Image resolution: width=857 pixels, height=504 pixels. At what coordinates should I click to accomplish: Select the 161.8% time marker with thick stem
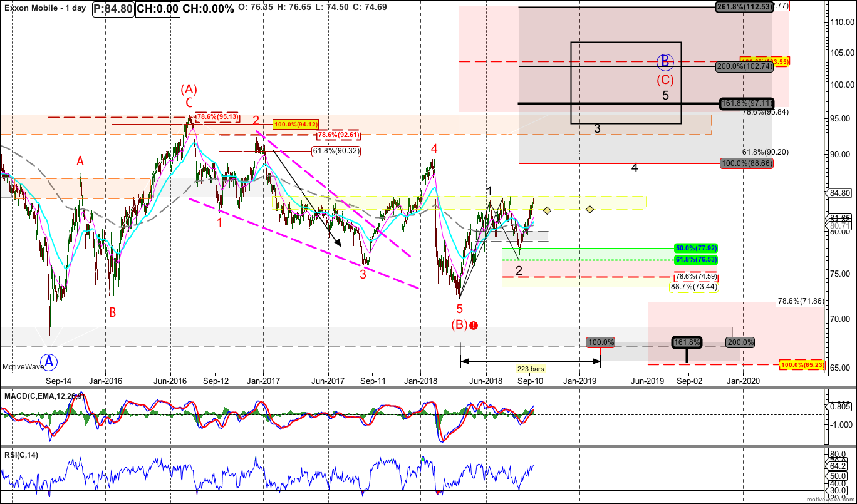tap(687, 343)
